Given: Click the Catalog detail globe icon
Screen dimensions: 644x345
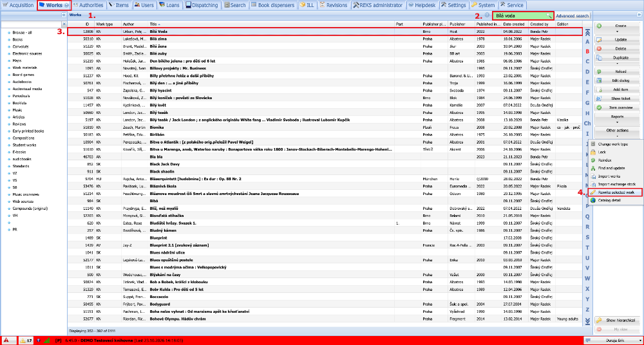Looking at the screenshot, I should pos(592,200).
